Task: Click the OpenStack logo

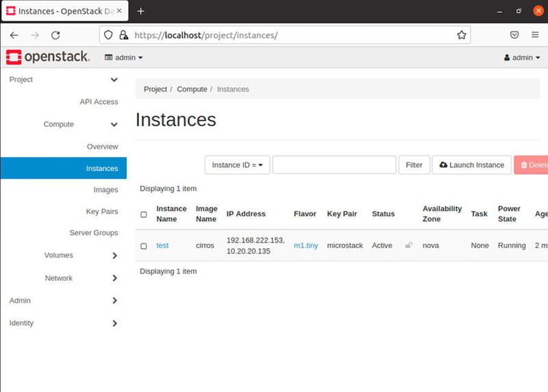Action: click(48, 57)
